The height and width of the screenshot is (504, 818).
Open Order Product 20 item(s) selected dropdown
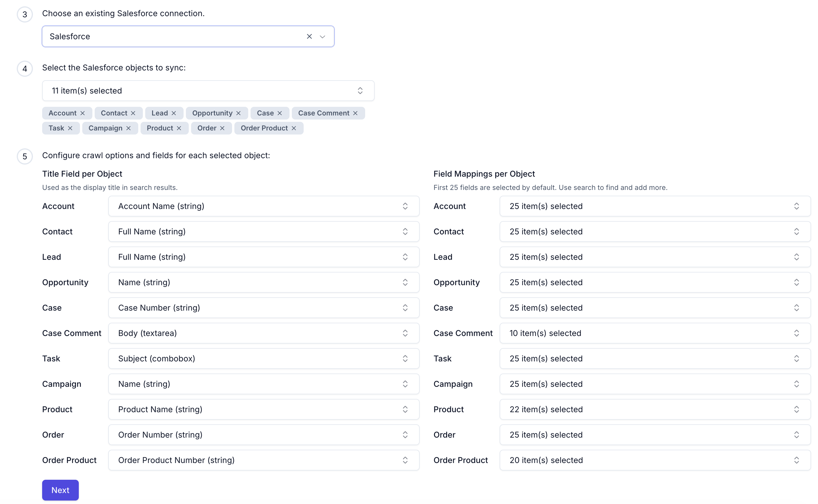(655, 460)
